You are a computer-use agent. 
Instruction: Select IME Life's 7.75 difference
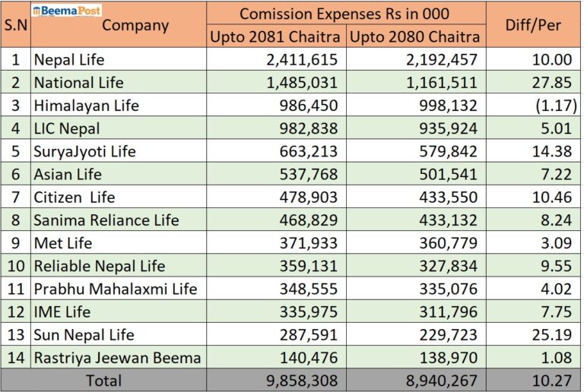pos(557,312)
